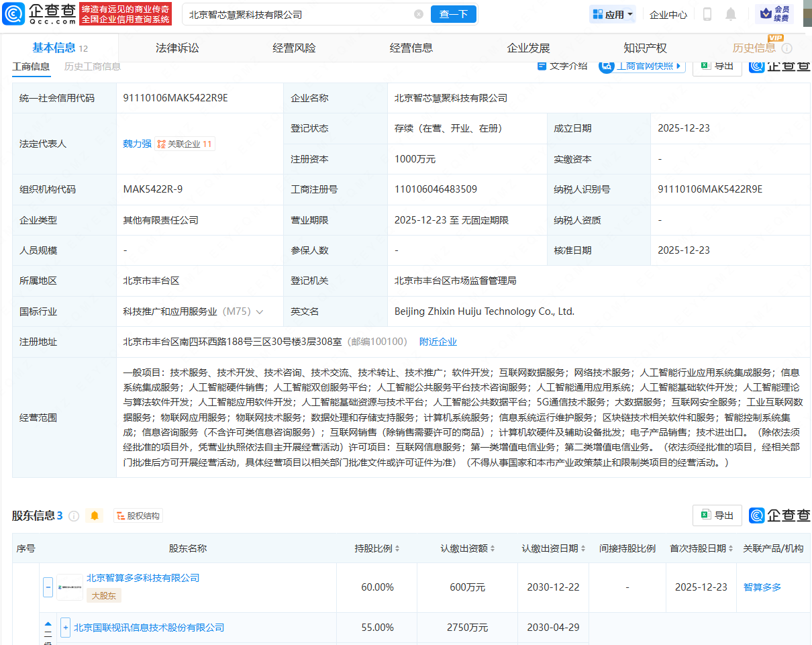The image size is (812, 645).
Task: Switch to 法律诉讼 tab
Action: (177, 48)
